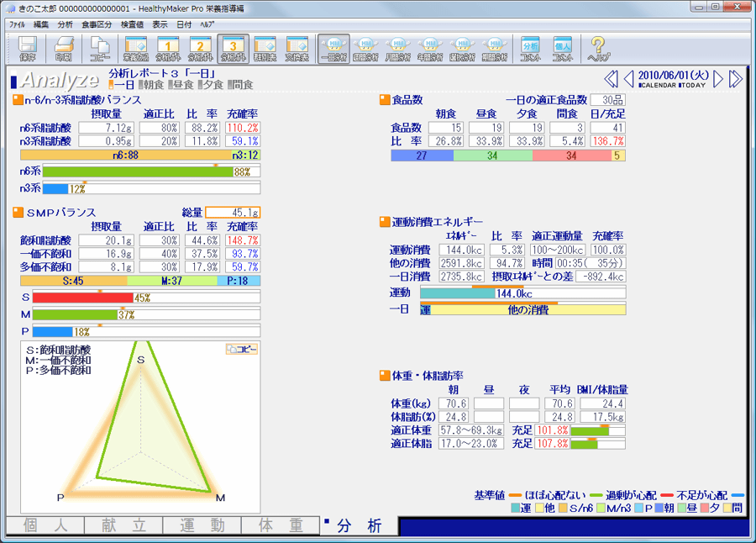Click the 総量 45.1g value box
The image size is (756, 543).
233,213
